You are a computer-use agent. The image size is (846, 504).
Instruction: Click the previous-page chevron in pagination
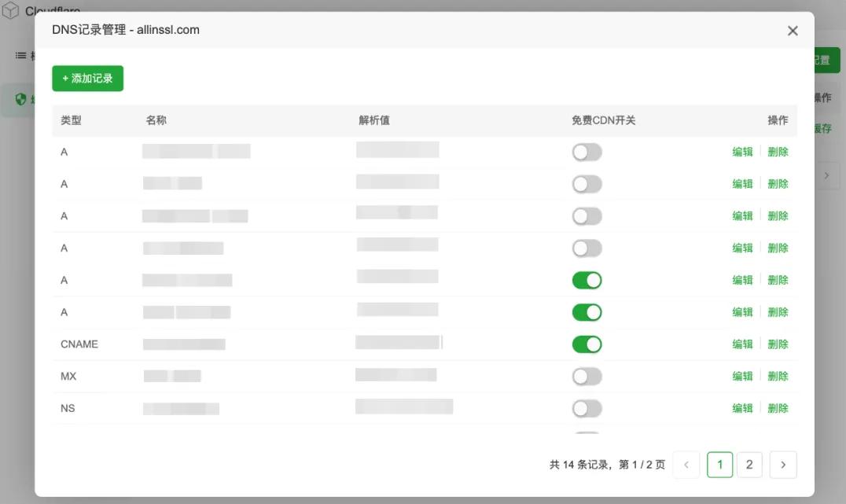[686, 465]
